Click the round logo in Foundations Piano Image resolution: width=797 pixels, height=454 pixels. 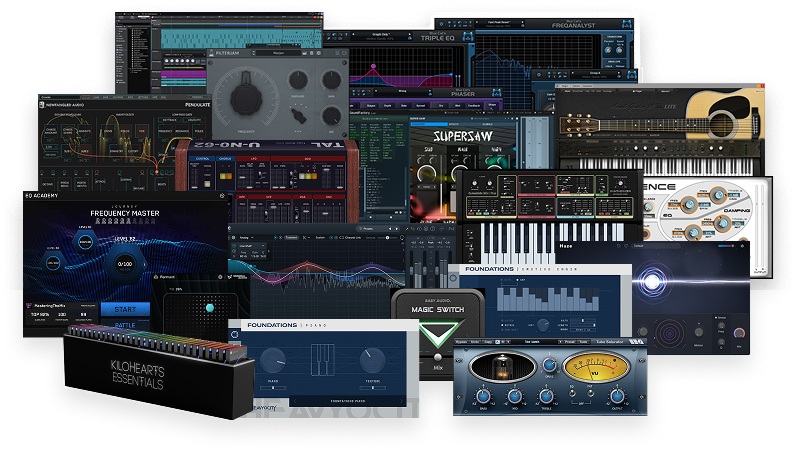tap(234, 335)
